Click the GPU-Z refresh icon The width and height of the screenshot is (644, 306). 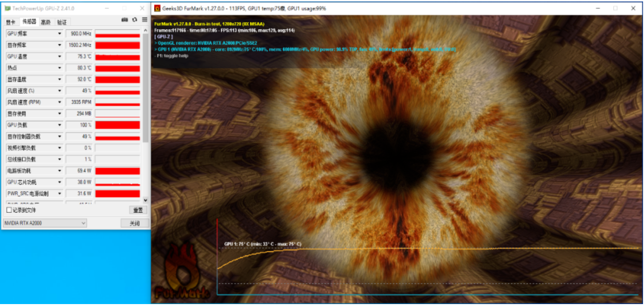(x=134, y=20)
